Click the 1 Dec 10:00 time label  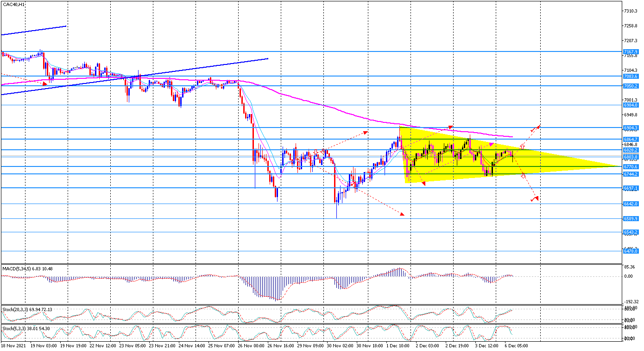[398, 345]
